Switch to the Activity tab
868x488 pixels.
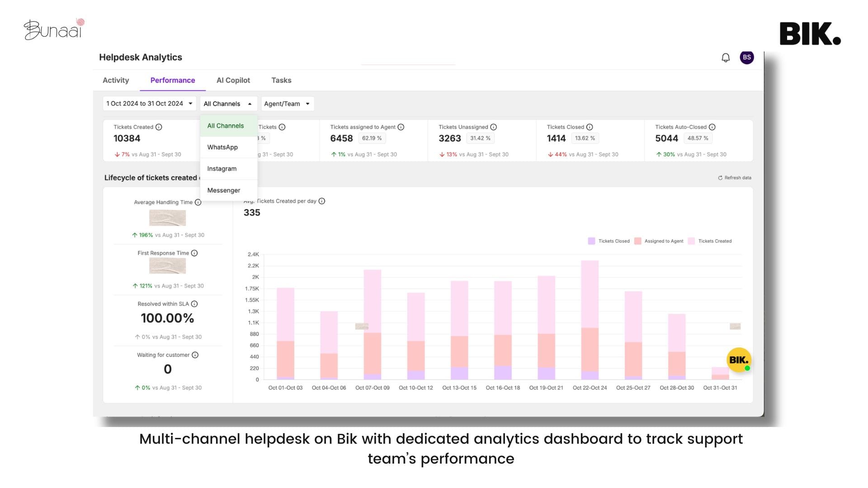click(116, 80)
